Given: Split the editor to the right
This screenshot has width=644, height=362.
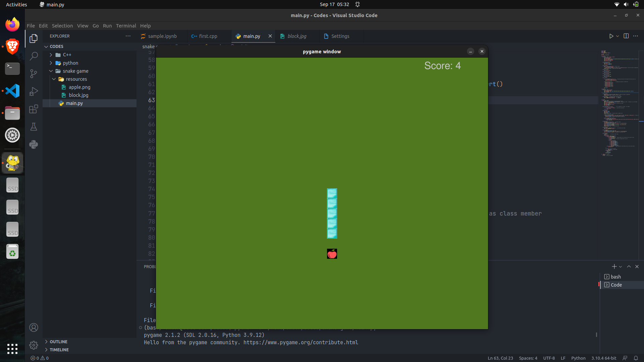Looking at the screenshot, I should (626, 36).
